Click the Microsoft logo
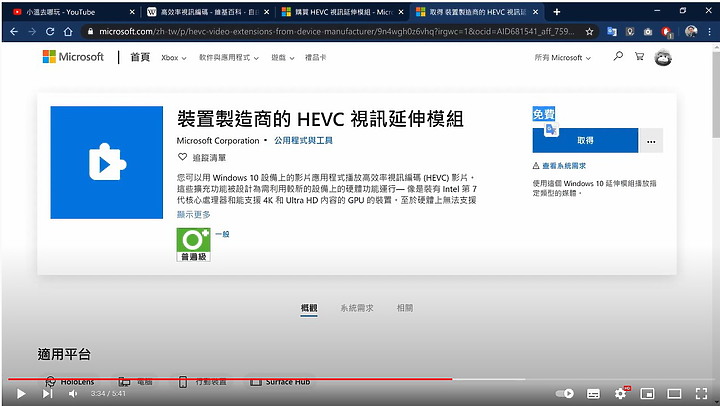This screenshot has width=720, height=406. [x=73, y=57]
